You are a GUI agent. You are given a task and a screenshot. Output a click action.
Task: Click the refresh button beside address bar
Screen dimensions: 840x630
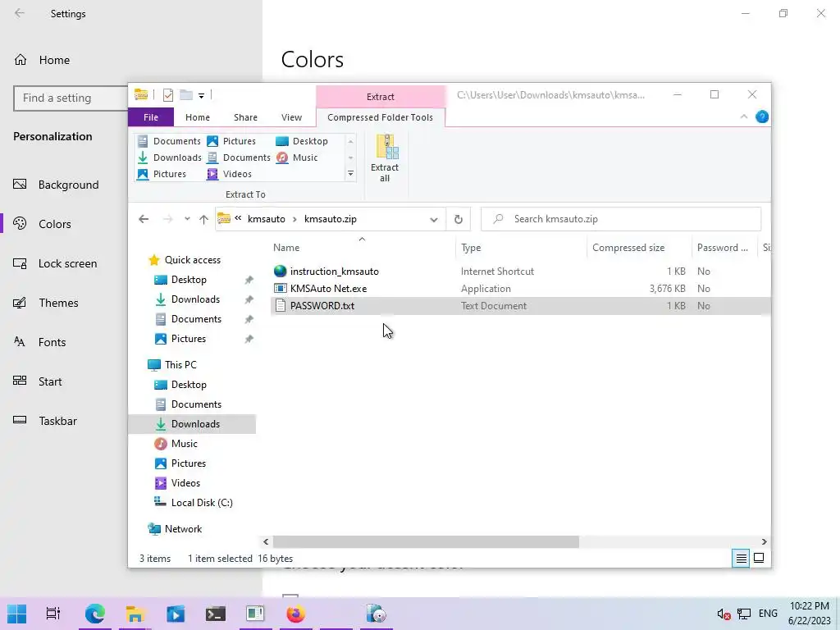point(458,219)
